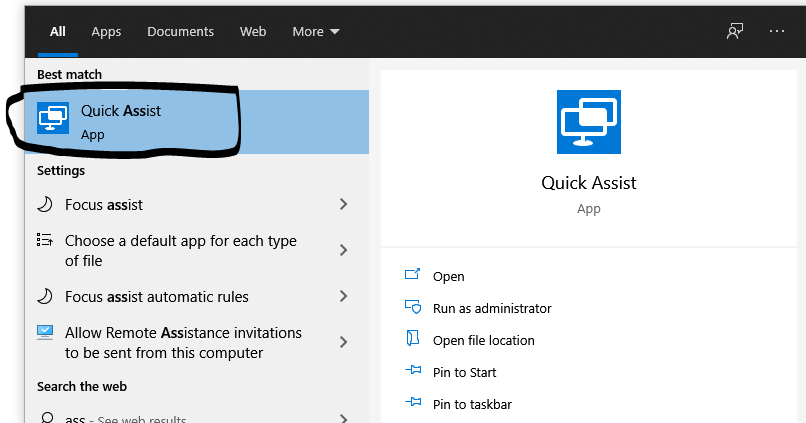Click the Pin to Start pin icon

[413, 370]
